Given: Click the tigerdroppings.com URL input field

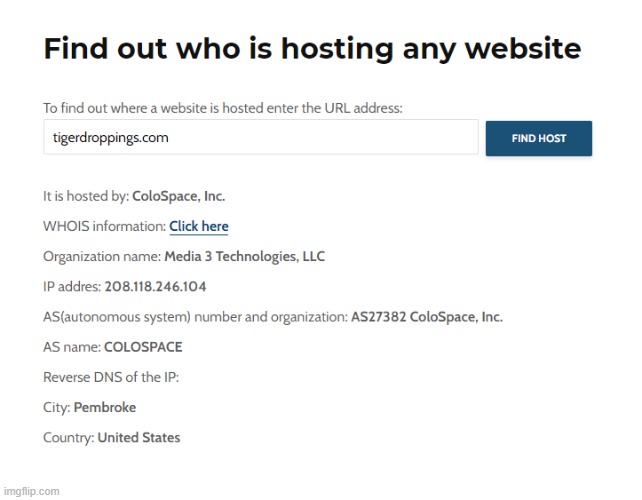Looking at the screenshot, I should [x=260, y=138].
